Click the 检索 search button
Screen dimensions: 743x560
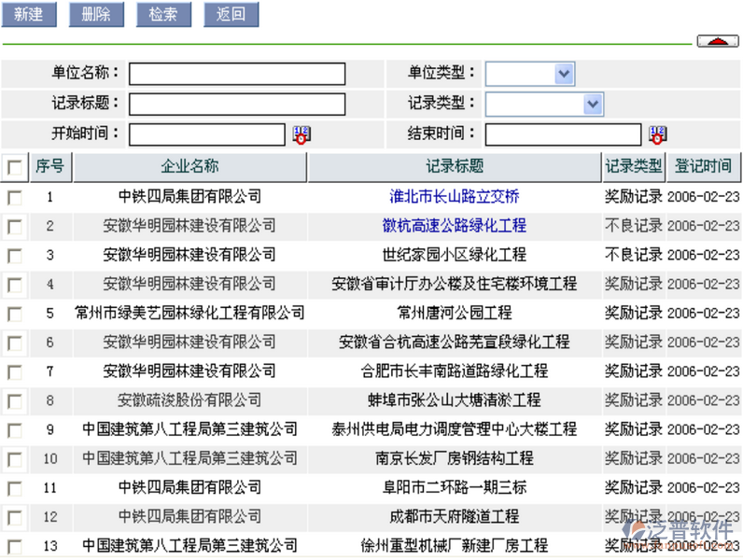[x=163, y=14]
